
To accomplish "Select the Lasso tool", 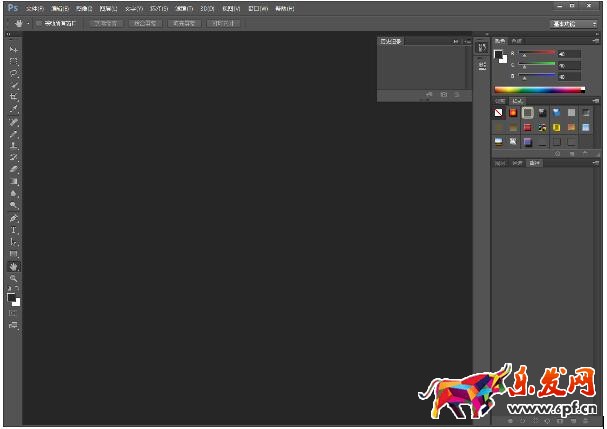I will point(14,73).
